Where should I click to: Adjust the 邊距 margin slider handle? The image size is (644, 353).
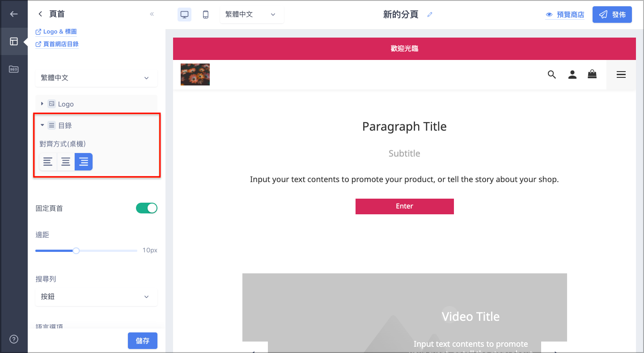click(76, 251)
